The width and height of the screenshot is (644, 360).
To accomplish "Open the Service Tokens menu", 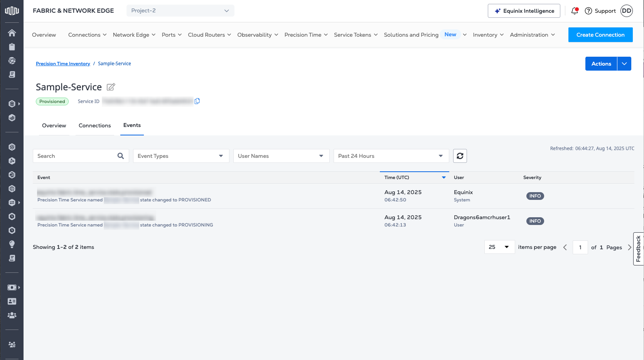I will pyautogui.click(x=356, y=35).
